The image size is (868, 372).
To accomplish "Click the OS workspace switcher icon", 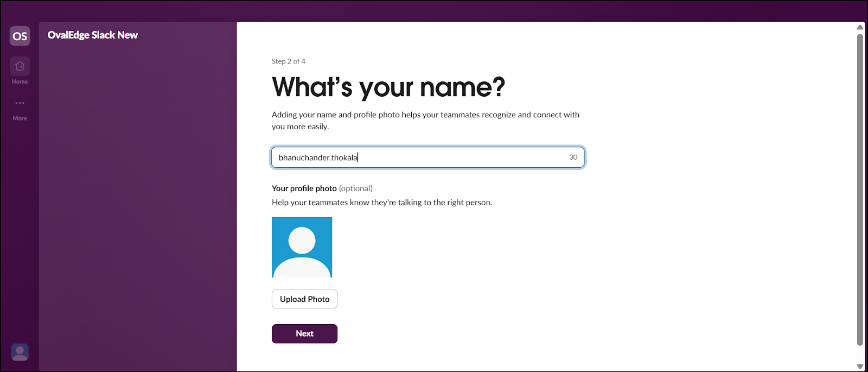I will pos(20,36).
